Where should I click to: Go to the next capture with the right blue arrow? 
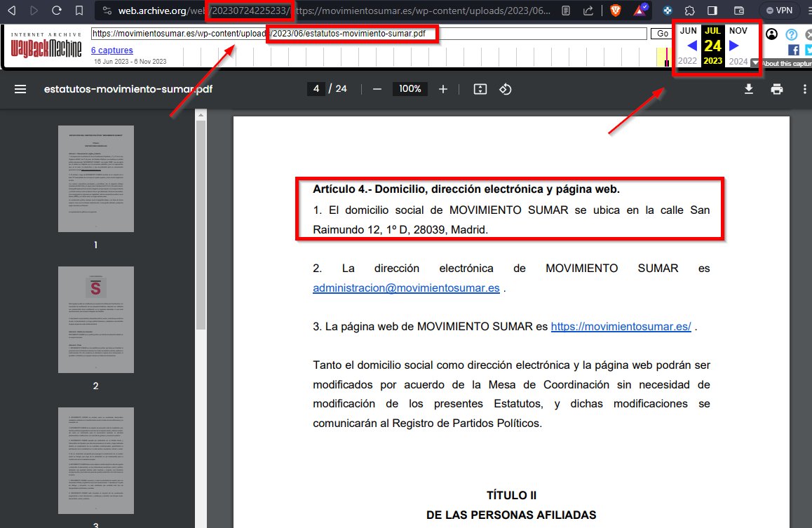tap(733, 46)
